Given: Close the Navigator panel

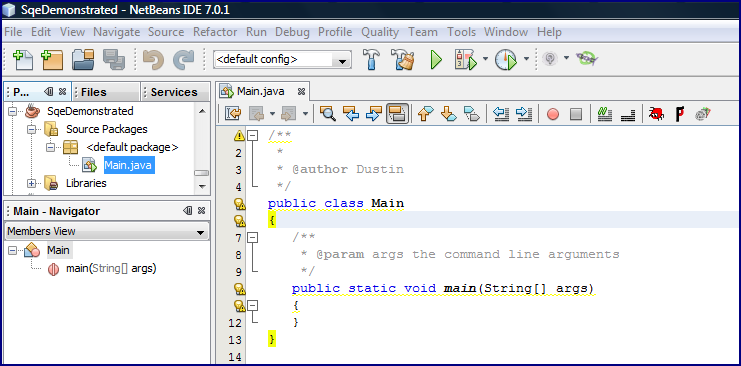Looking at the screenshot, I should click(x=201, y=211).
